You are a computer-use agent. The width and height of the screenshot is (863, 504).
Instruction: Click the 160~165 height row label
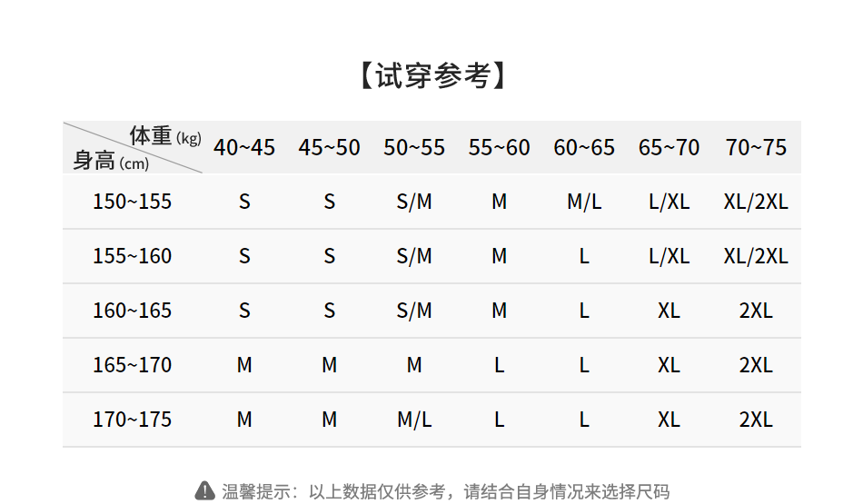(x=132, y=311)
